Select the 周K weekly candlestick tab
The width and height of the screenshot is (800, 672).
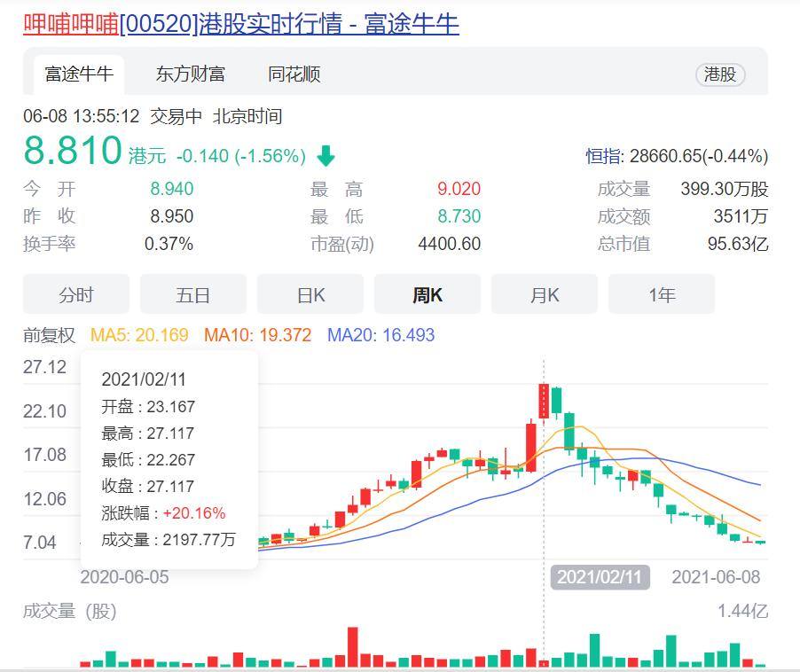[427, 294]
